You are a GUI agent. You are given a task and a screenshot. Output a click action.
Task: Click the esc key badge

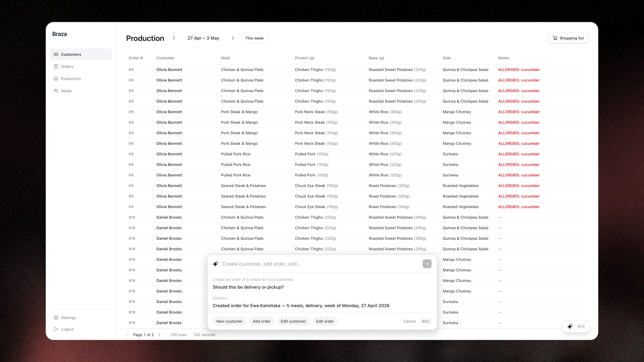coord(425,321)
